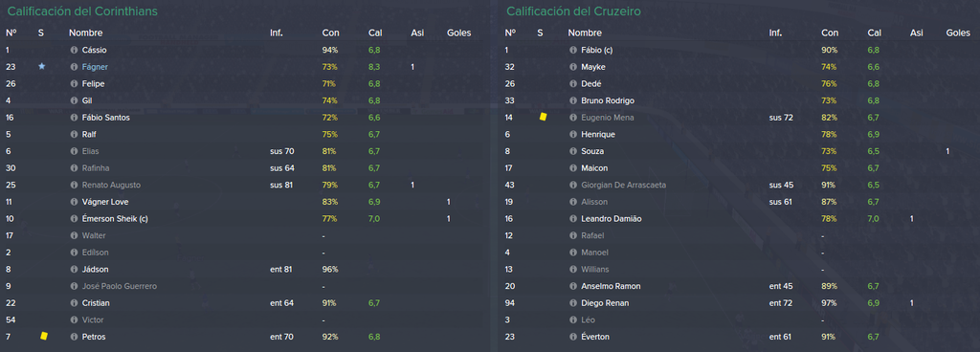The height and width of the screenshot is (352, 980).
Task: Open Fábio (c) player profile
Action: coord(597,50)
